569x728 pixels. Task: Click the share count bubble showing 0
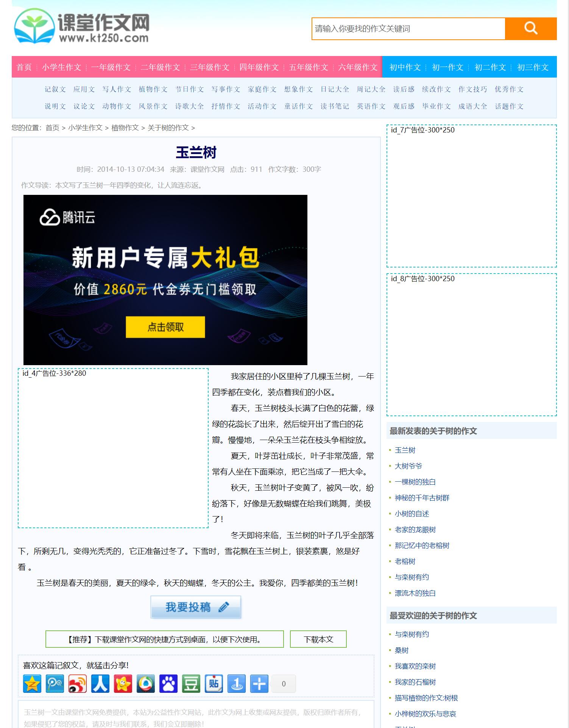click(284, 684)
